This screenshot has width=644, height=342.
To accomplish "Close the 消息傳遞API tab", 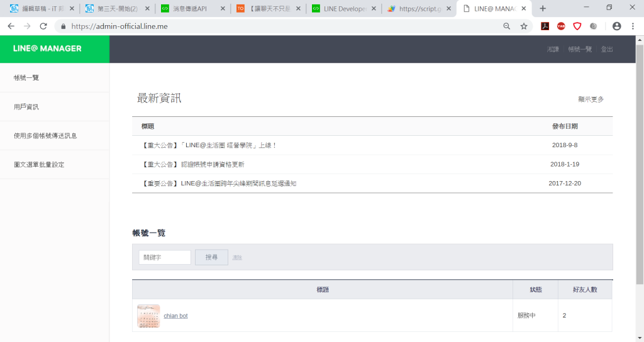I will click(223, 8).
